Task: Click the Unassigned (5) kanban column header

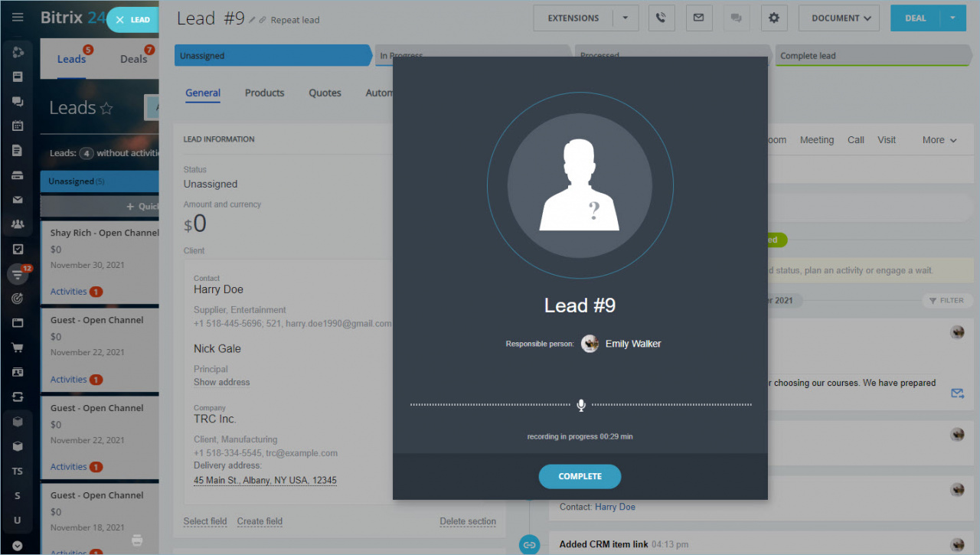Action: pyautogui.click(x=100, y=181)
